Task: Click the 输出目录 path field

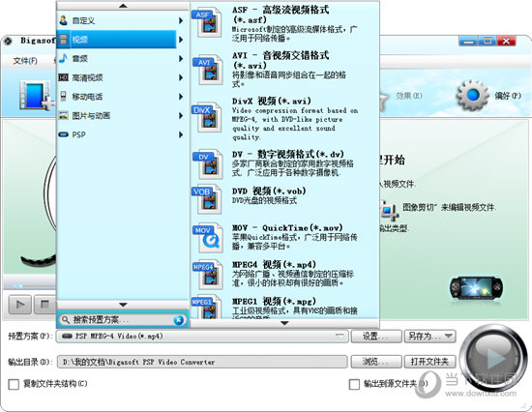Action: tap(202, 362)
